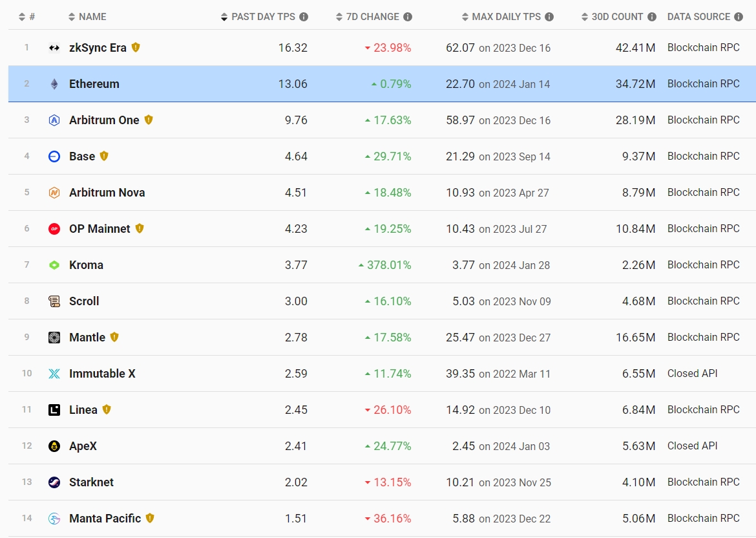Click the Linea logo icon
This screenshot has width=756, height=538.
coord(54,410)
